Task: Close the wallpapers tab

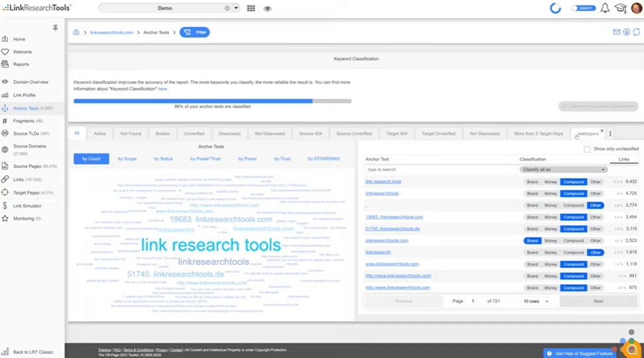Action: (602, 130)
